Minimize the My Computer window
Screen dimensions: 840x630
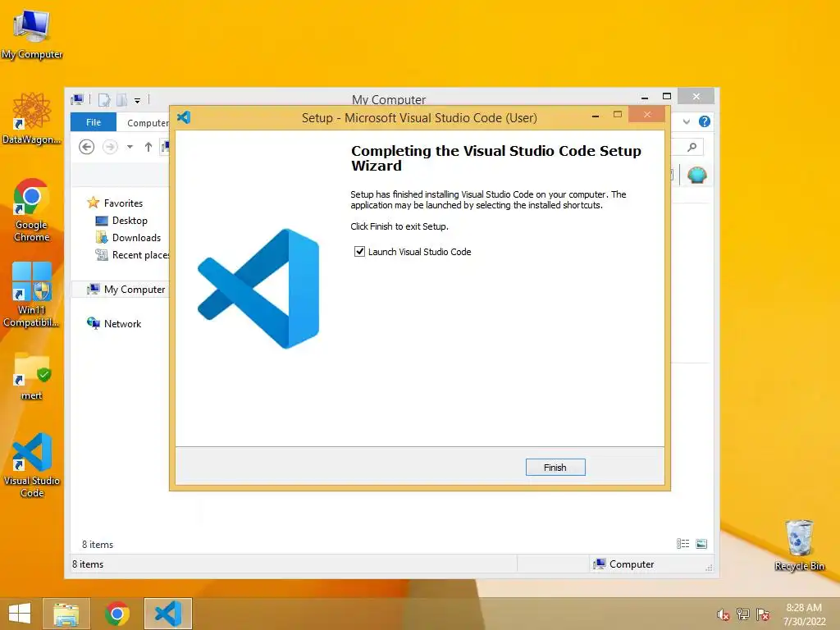point(645,97)
